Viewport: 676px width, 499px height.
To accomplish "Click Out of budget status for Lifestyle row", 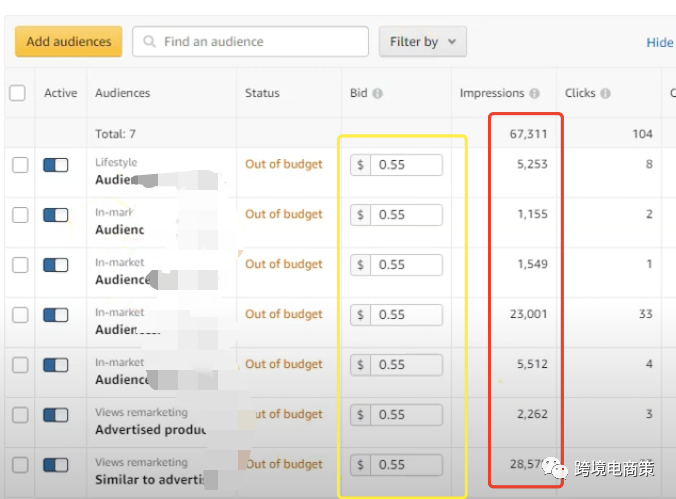I will (284, 164).
